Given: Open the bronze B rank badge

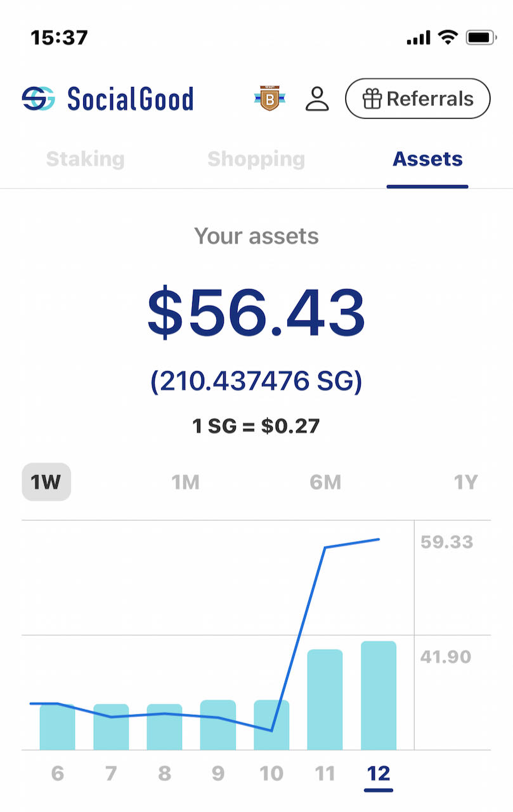Looking at the screenshot, I should click(269, 99).
